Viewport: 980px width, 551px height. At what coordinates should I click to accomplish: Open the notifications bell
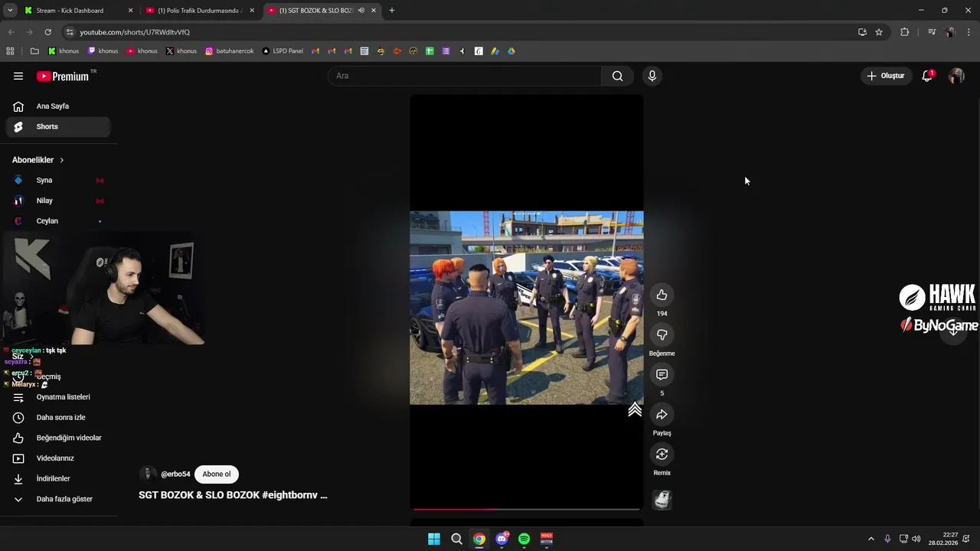point(927,76)
